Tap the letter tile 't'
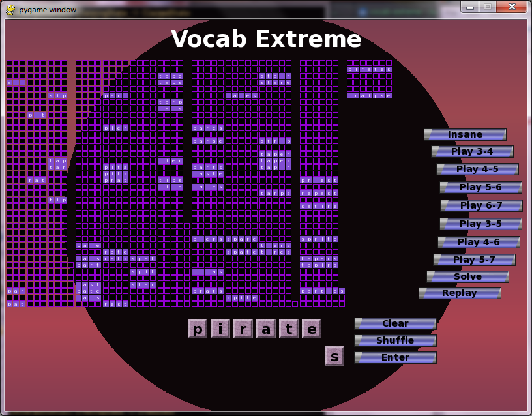This screenshot has height=416, width=532. [x=289, y=329]
